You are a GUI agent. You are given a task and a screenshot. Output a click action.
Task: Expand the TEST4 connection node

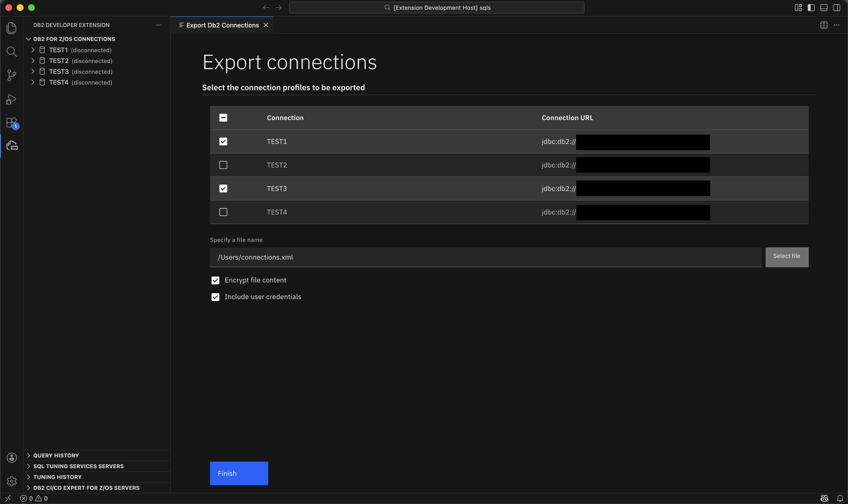point(33,82)
